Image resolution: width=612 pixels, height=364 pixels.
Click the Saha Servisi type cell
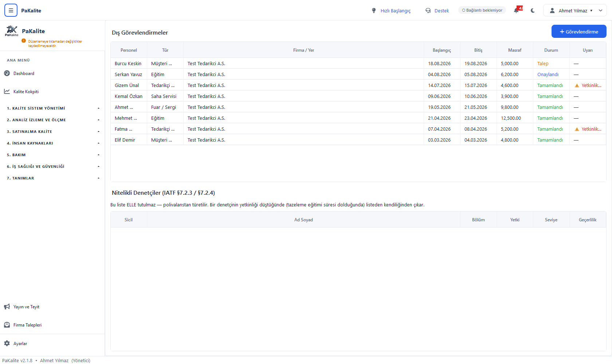(165, 96)
